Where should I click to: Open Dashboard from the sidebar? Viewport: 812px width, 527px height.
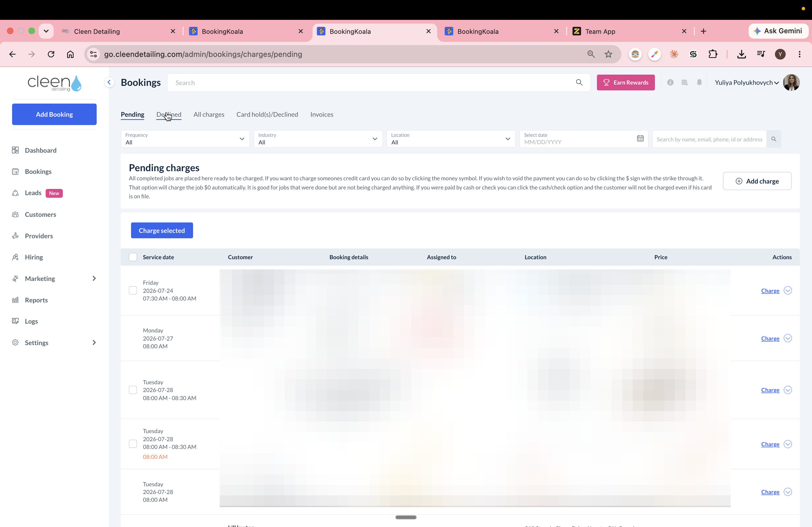41,150
